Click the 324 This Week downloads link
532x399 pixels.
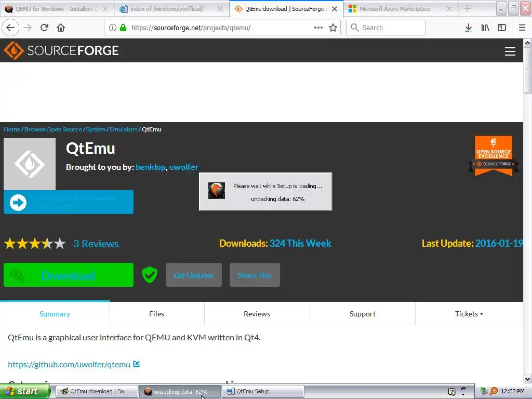(x=300, y=243)
